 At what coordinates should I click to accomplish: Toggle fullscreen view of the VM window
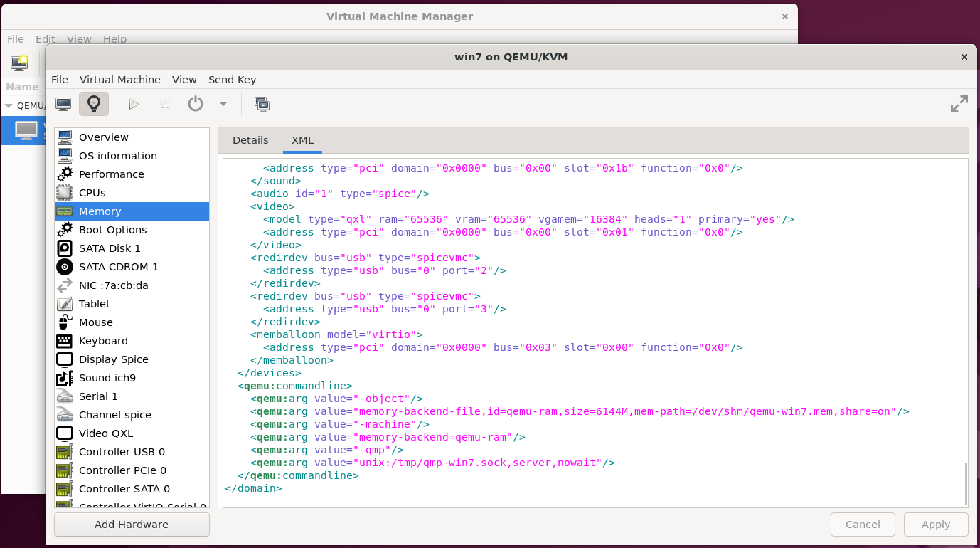(959, 104)
